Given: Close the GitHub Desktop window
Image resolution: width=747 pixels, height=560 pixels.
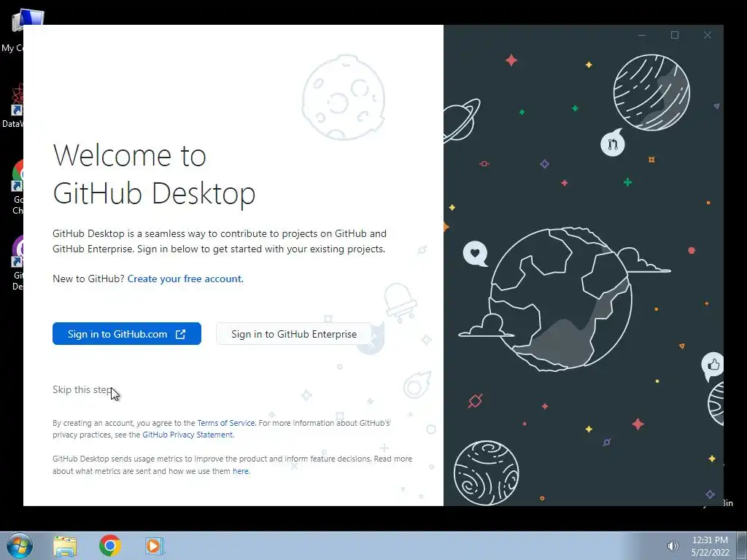Looking at the screenshot, I should (708, 35).
